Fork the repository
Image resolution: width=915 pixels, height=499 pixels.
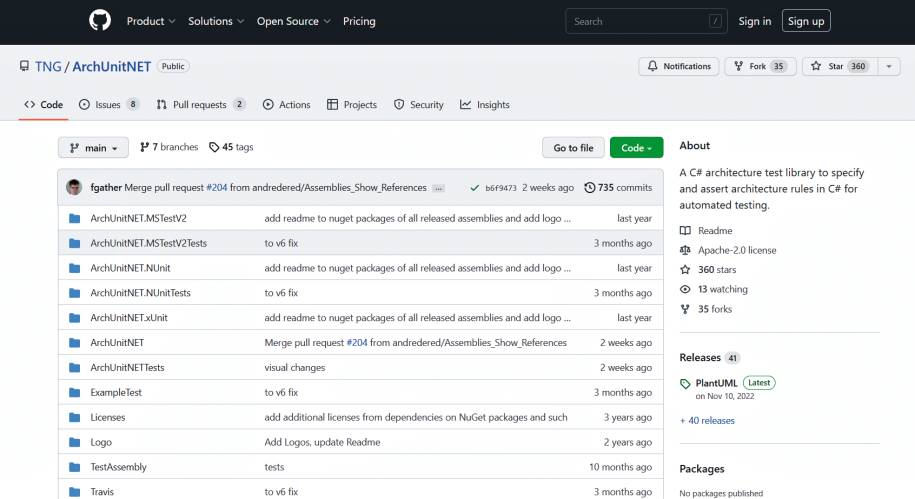pos(760,66)
